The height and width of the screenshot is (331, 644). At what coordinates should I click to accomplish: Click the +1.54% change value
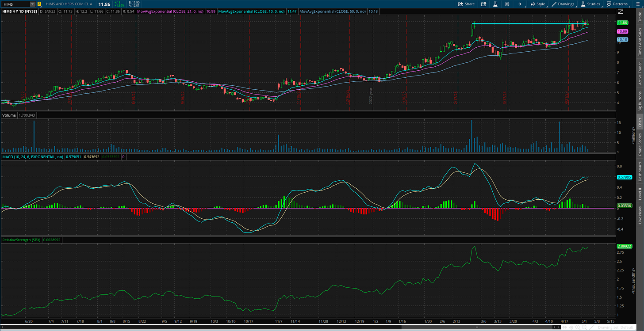pyautogui.click(x=119, y=6)
